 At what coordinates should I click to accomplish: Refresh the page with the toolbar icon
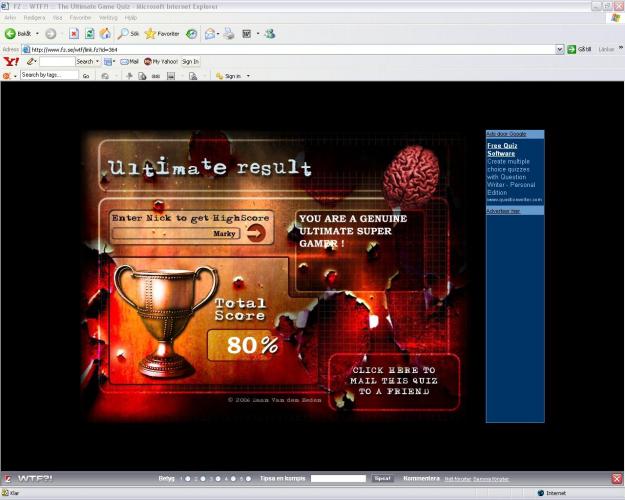(89, 33)
